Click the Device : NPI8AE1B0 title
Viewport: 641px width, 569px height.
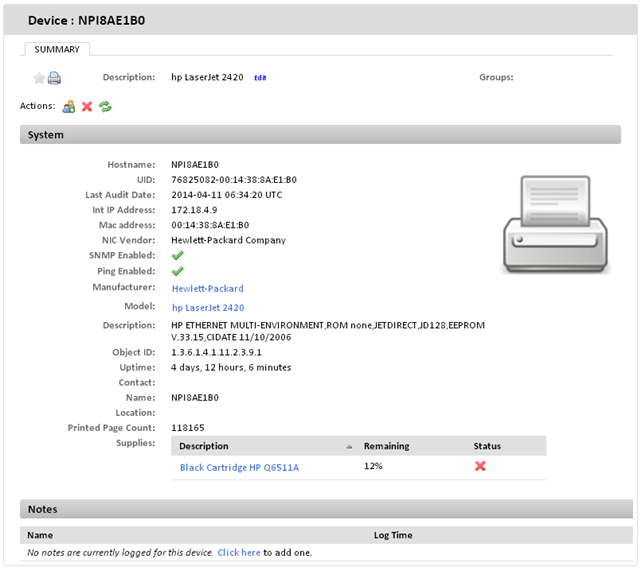[x=86, y=20]
